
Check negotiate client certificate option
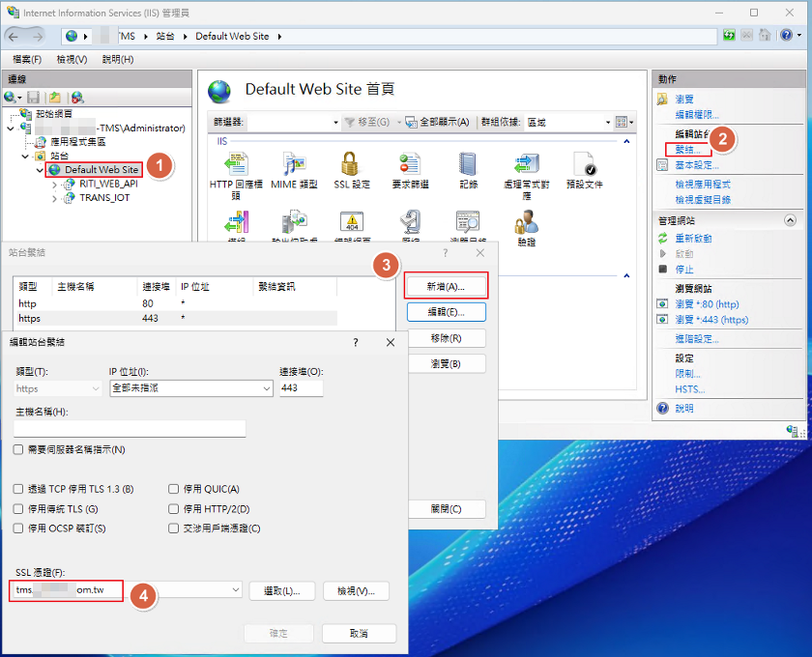(x=173, y=528)
